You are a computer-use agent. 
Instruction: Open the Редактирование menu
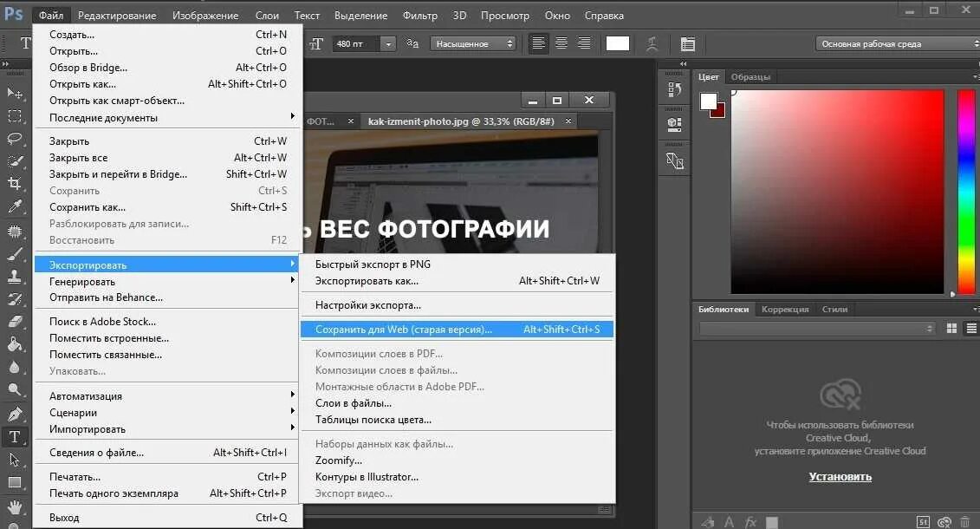117,15
